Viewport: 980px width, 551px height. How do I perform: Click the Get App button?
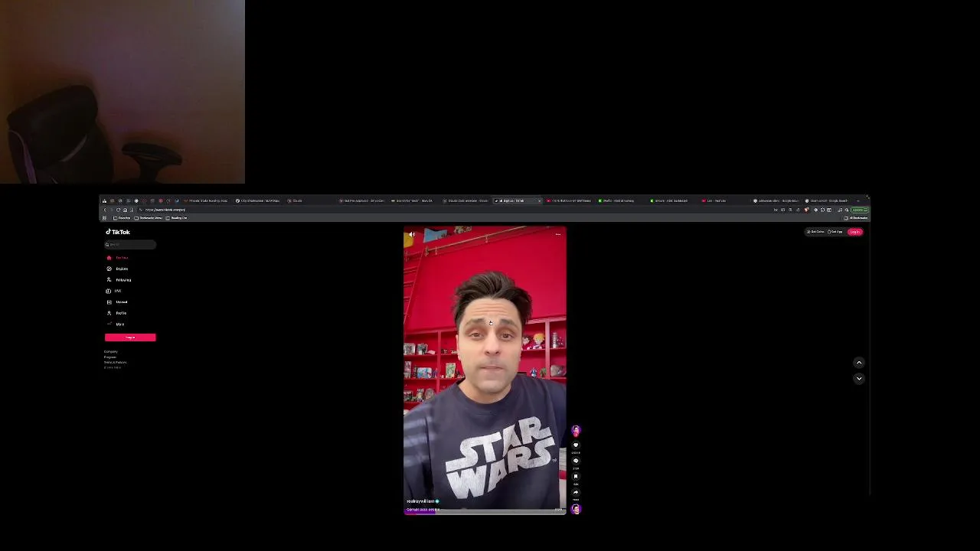pyautogui.click(x=835, y=232)
